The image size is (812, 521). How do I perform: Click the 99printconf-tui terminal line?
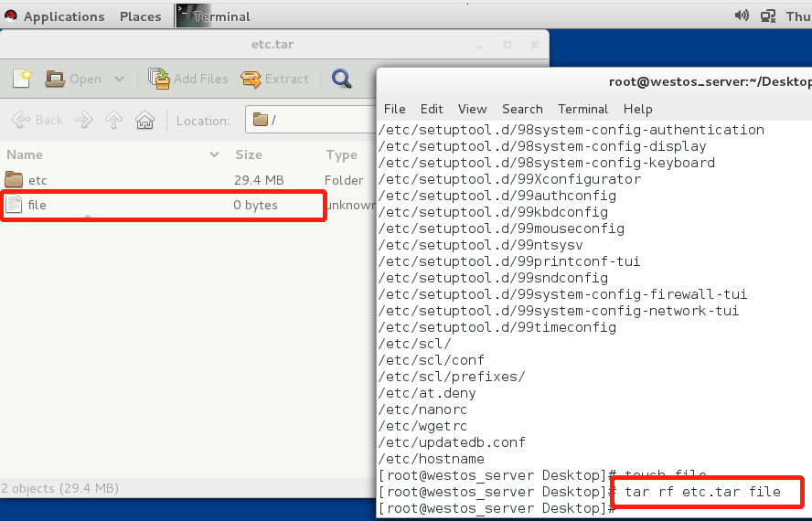pyautogui.click(x=509, y=261)
